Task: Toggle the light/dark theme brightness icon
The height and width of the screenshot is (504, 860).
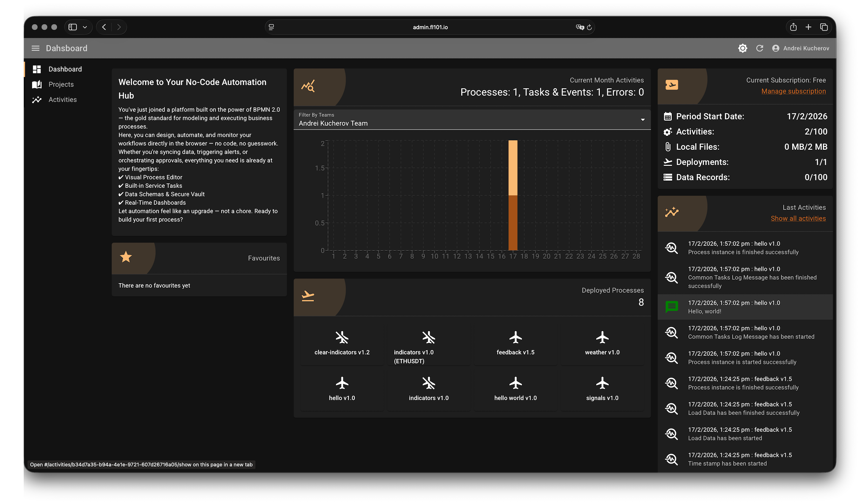Action: pyautogui.click(x=742, y=48)
